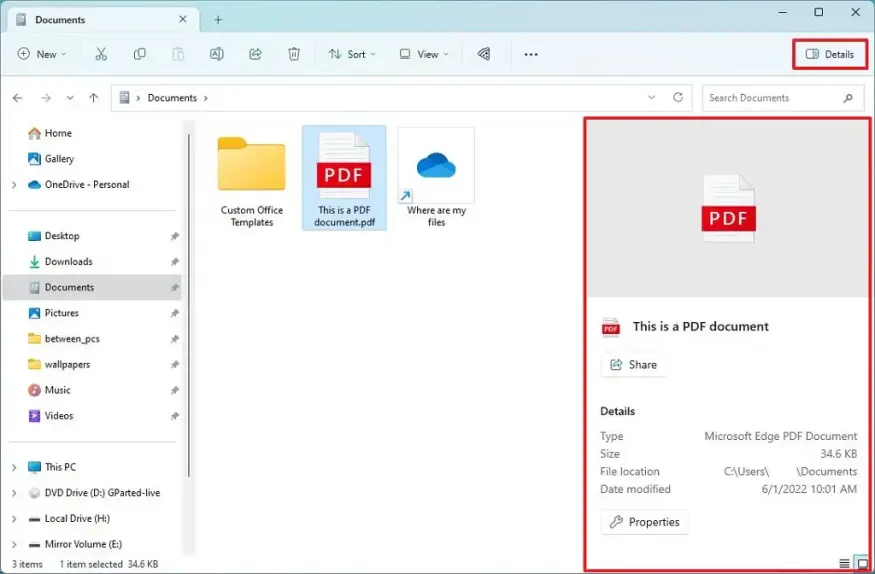Click the Share icon in toolbar
The width and height of the screenshot is (875, 574).
point(255,54)
